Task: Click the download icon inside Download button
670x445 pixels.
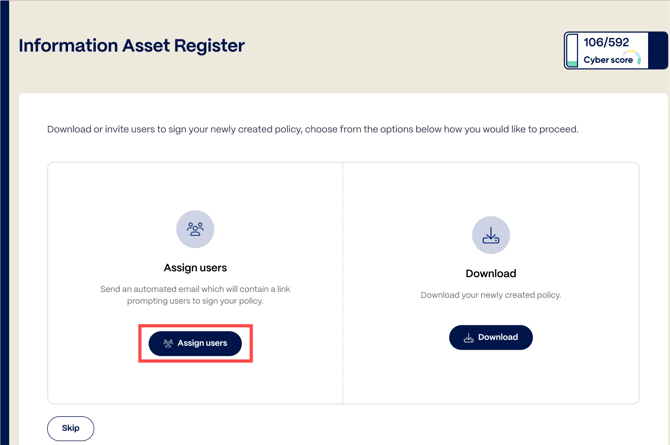Action: click(x=468, y=338)
